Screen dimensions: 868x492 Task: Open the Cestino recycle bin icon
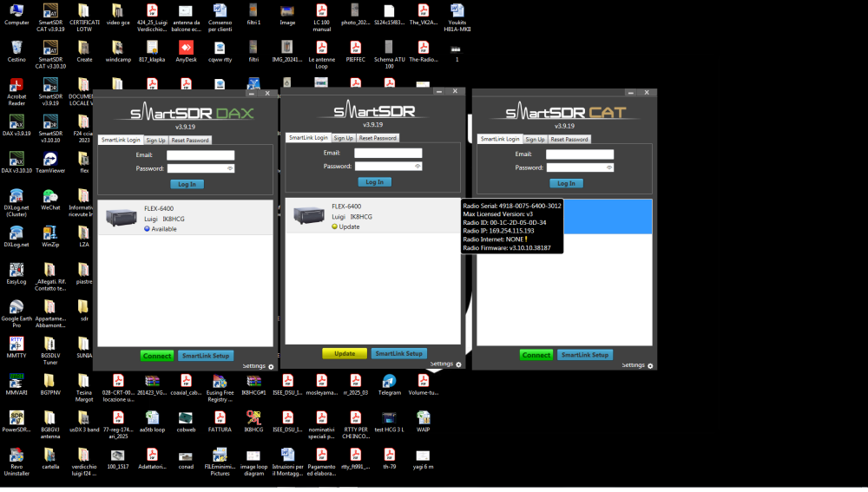[16, 51]
